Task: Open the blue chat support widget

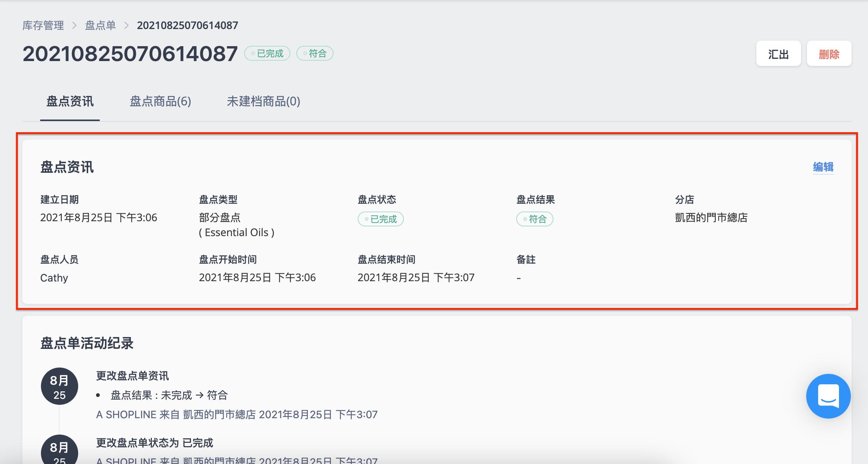Action: click(828, 396)
